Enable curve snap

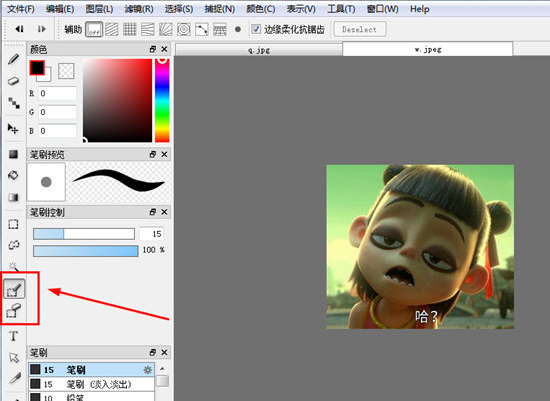202,29
